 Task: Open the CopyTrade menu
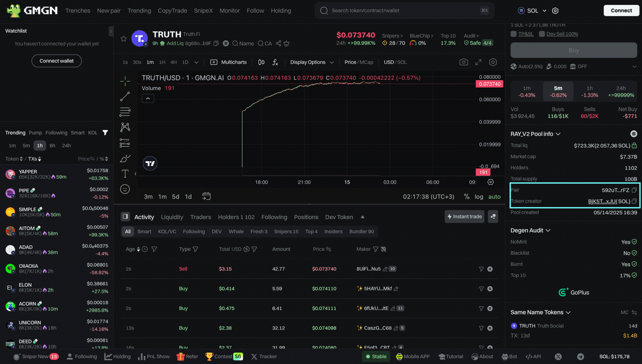pos(172,11)
